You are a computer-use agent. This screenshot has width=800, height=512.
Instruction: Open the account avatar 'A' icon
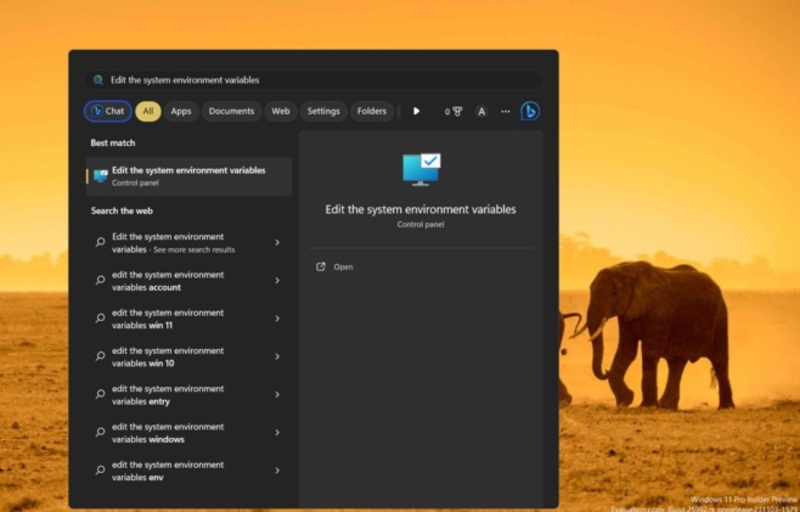point(481,111)
